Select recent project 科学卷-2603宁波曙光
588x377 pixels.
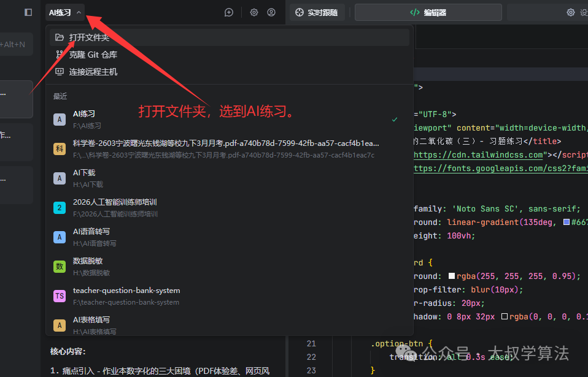(x=229, y=149)
